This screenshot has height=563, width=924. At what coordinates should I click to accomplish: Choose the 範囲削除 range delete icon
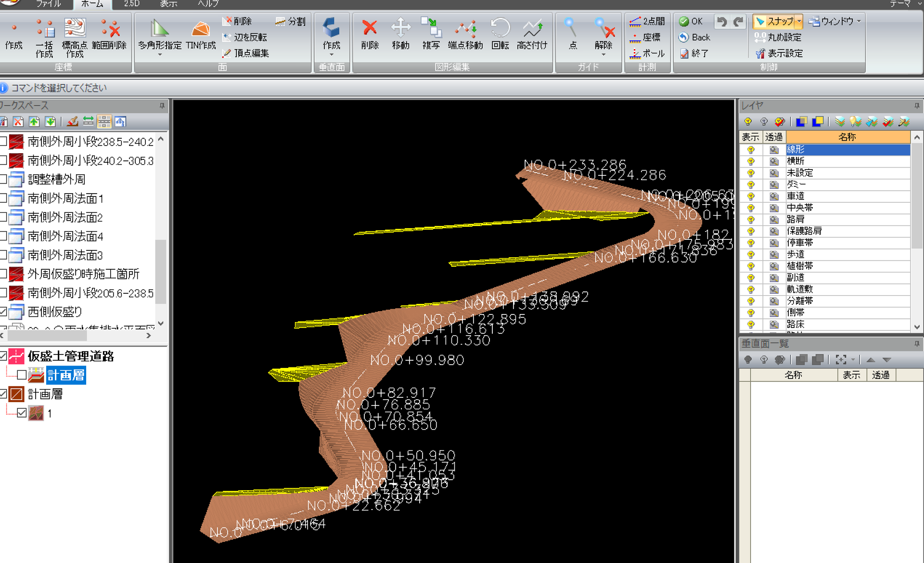(109, 35)
